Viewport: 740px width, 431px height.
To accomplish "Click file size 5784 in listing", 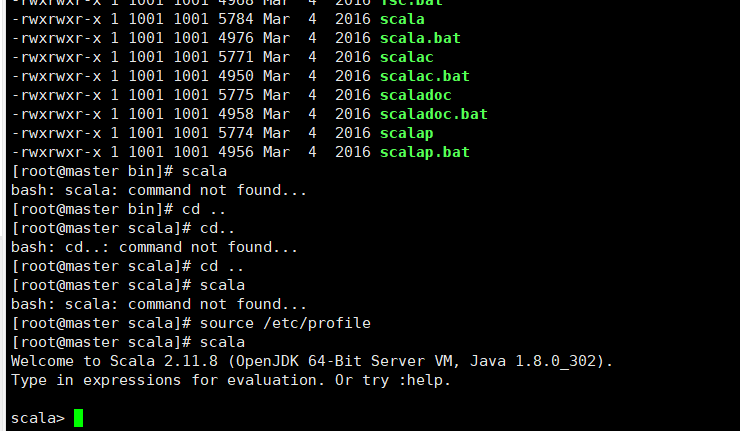I will point(236,19).
